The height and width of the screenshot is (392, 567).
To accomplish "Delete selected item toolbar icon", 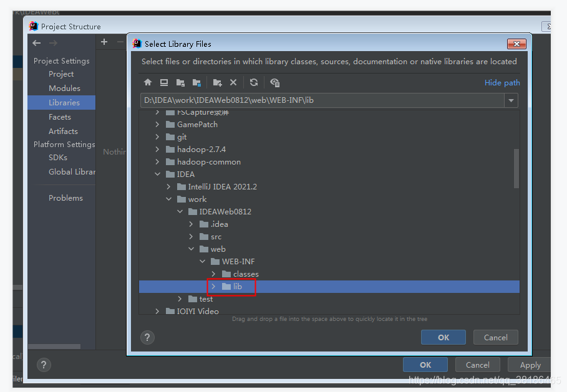I will [233, 82].
